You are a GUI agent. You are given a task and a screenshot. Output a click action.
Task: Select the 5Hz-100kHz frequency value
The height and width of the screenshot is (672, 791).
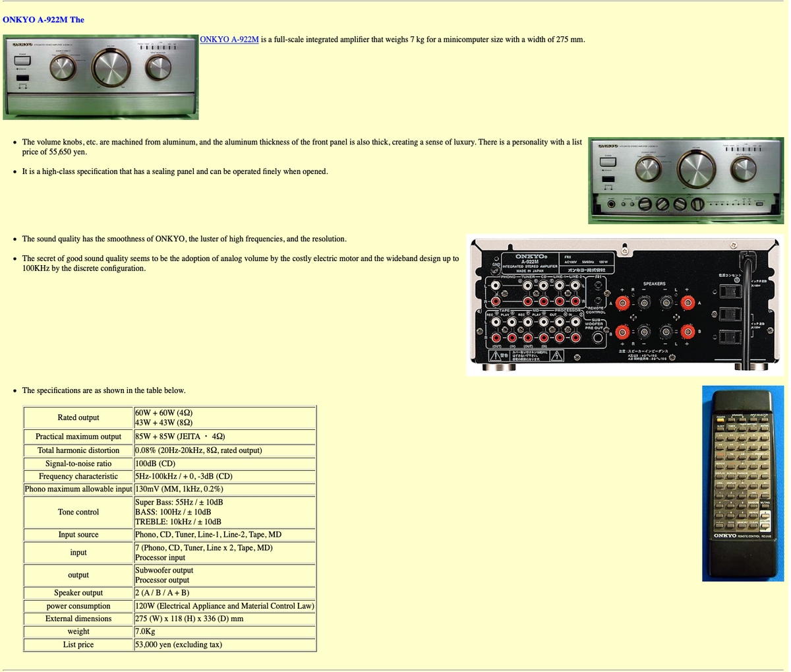click(183, 476)
